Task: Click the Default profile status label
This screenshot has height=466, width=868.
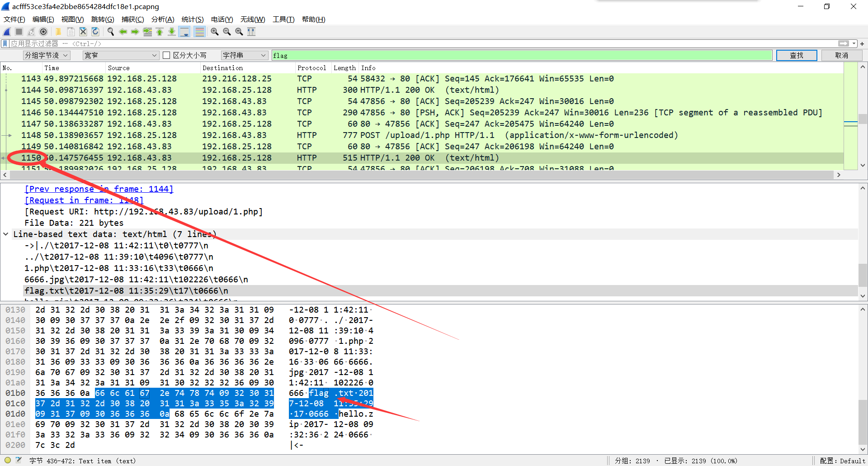Action: tap(842, 461)
